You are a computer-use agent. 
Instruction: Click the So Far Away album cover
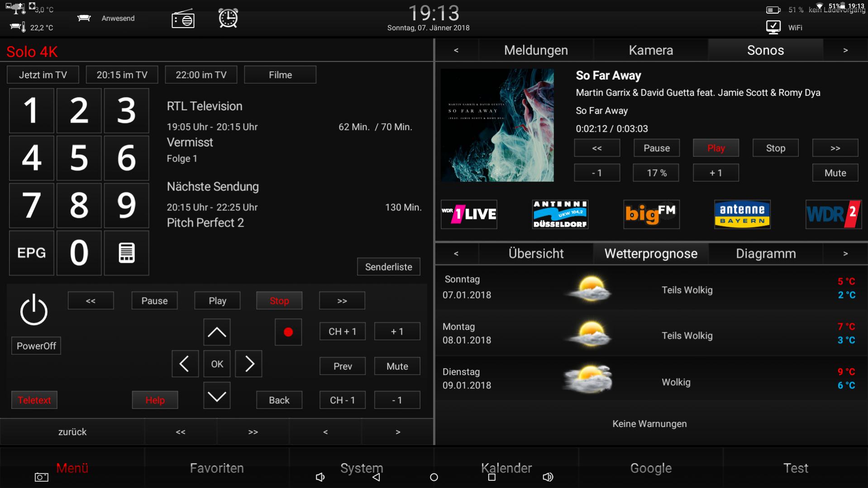pos(497,125)
